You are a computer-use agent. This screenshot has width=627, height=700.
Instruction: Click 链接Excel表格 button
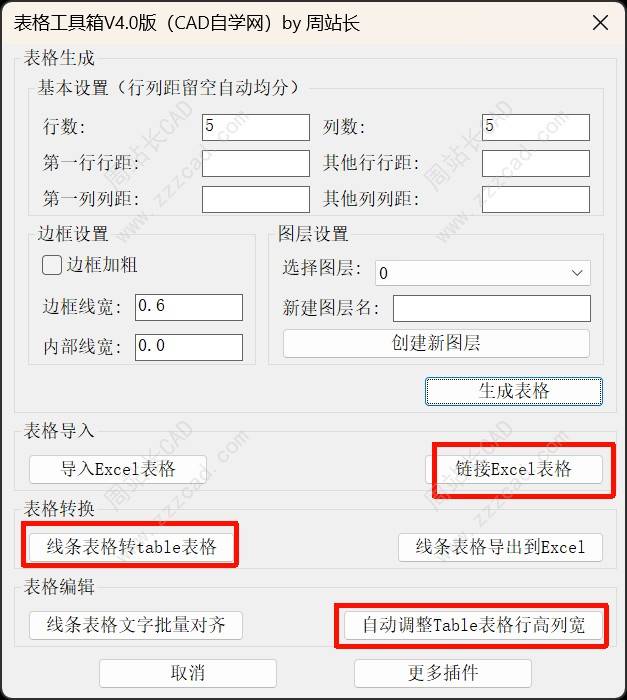coord(514,469)
